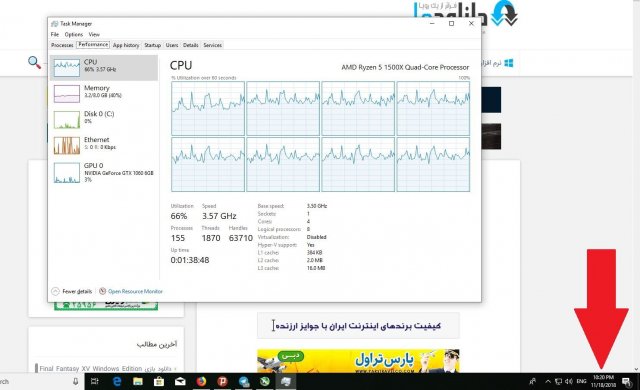Click the ENG language indicator
The width and height of the screenshot is (640, 390).
(582, 381)
